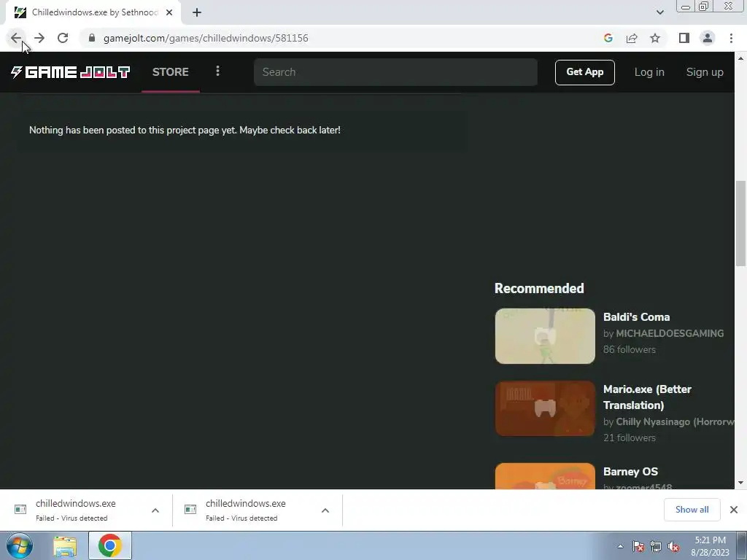Image resolution: width=747 pixels, height=560 pixels.
Task: Click page vertical scrollbar thumb
Action: (740, 223)
